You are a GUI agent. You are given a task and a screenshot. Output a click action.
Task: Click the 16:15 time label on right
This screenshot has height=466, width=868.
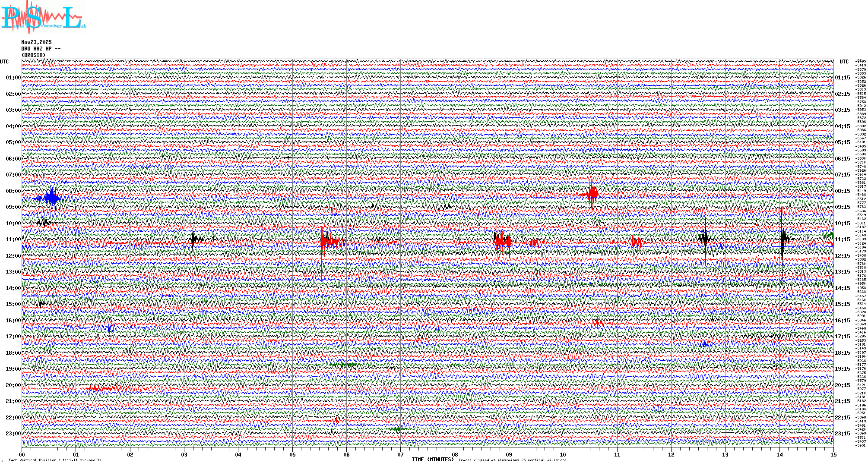point(842,321)
